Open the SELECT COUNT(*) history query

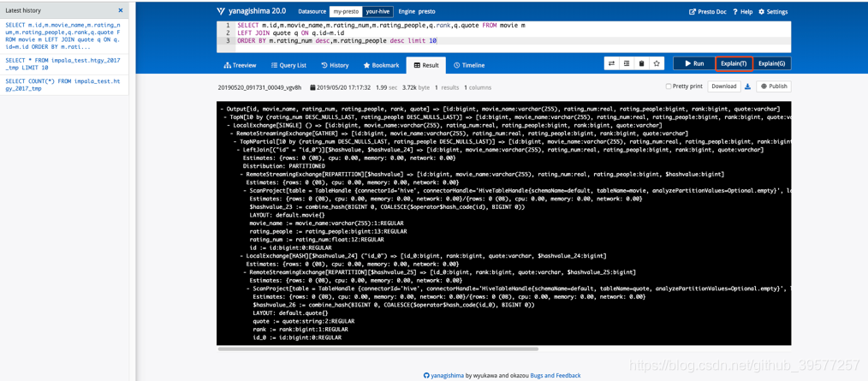click(62, 85)
